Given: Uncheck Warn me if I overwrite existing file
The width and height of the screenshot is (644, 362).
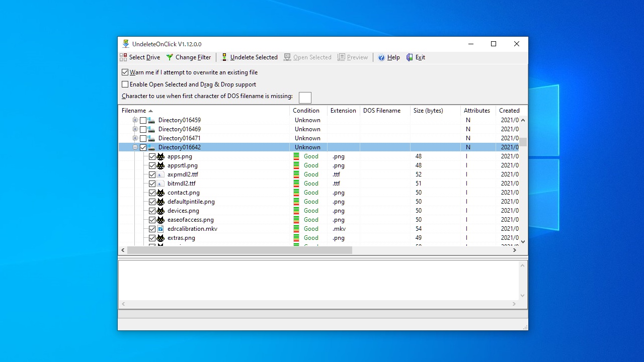Looking at the screenshot, I should (x=125, y=72).
